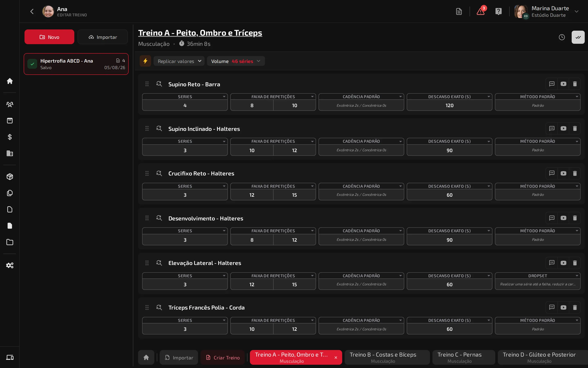Swap exercise Supino Reto - Barra search icon

(159, 84)
